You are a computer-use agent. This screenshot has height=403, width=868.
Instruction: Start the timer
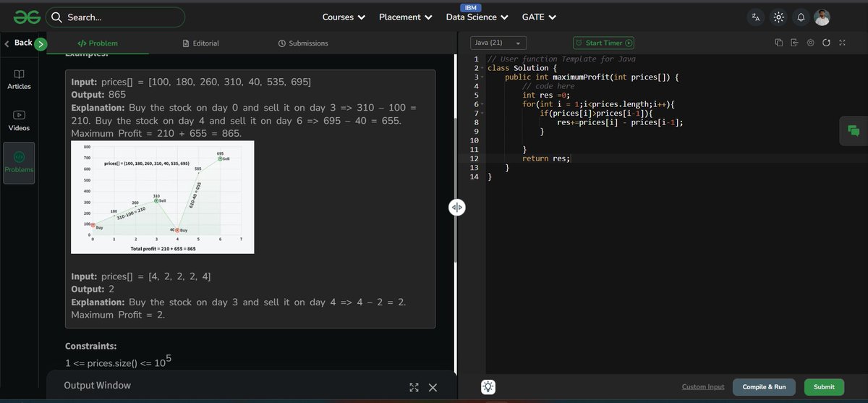click(x=603, y=43)
